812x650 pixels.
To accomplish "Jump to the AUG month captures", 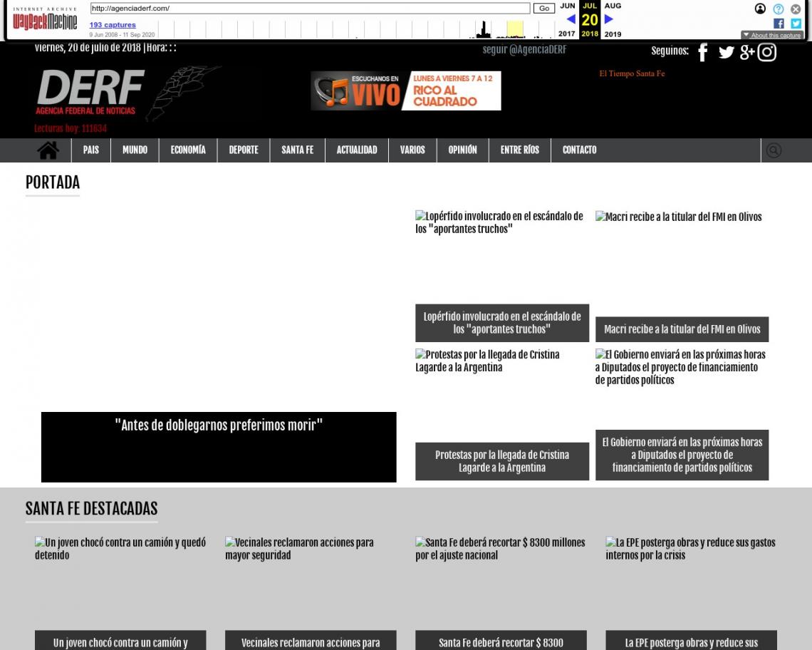I will pos(613,6).
